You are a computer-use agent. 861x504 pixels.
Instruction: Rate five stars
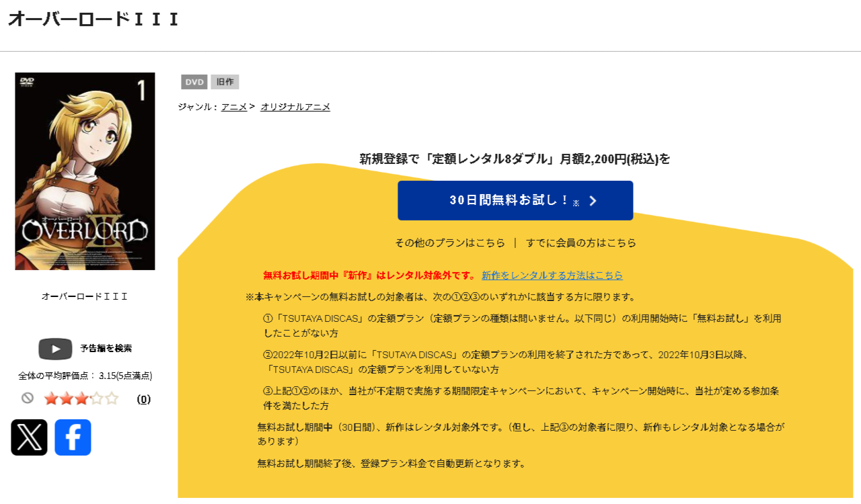coord(111,398)
